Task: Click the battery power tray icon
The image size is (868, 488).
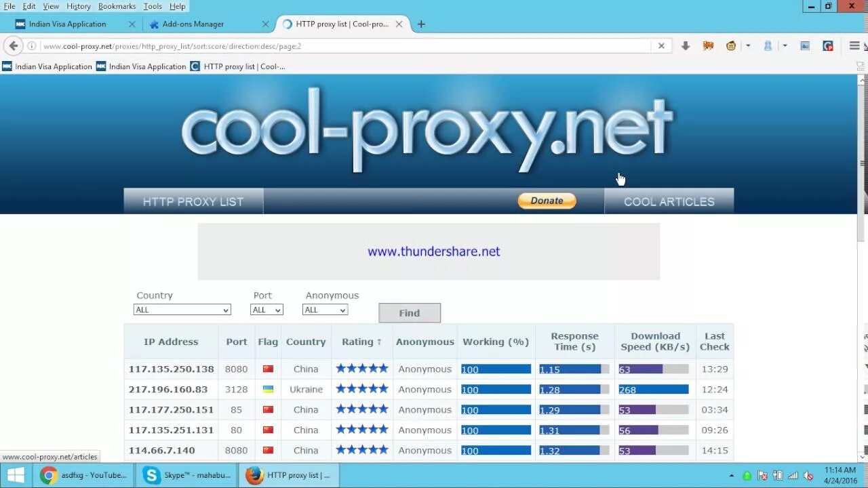Action: point(778,476)
